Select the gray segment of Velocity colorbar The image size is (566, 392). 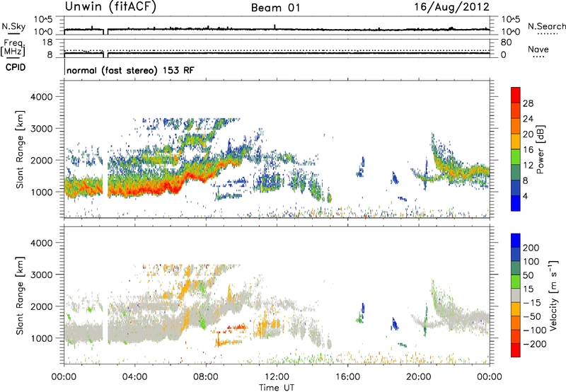tap(516, 295)
